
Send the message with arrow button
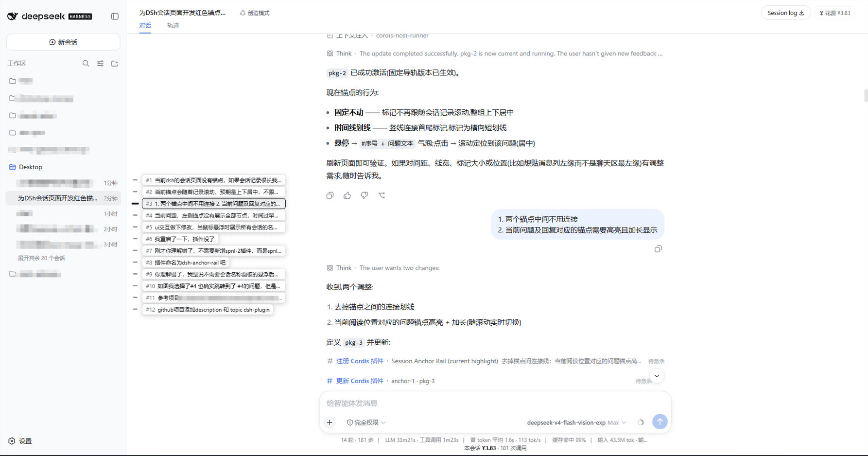click(660, 422)
